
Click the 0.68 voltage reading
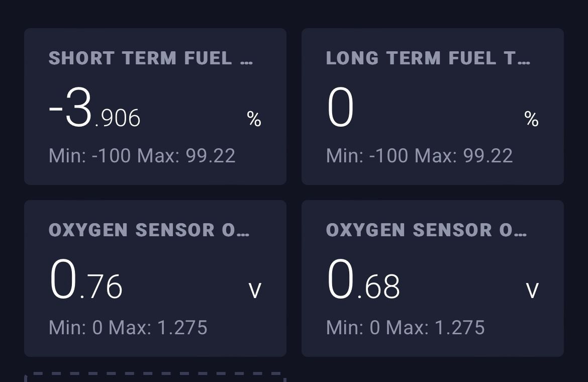tap(363, 279)
